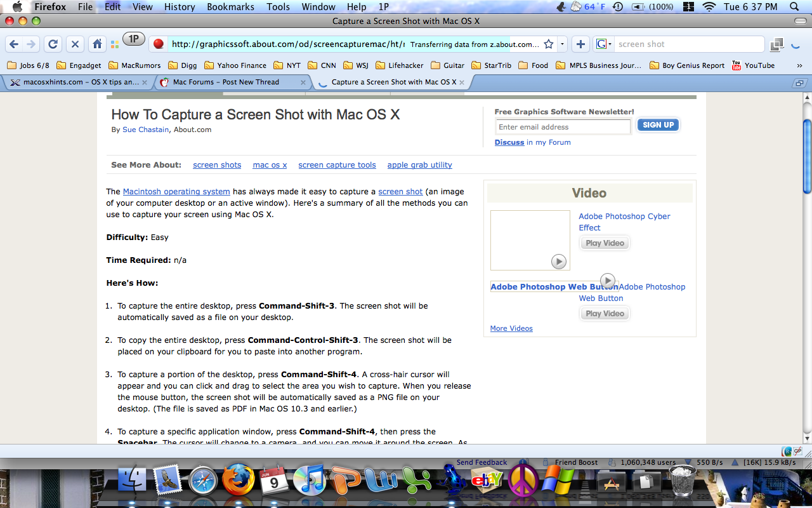Open the Lifehacker bookmark folder
The width and height of the screenshot is (812, 508).
(400, 65)
